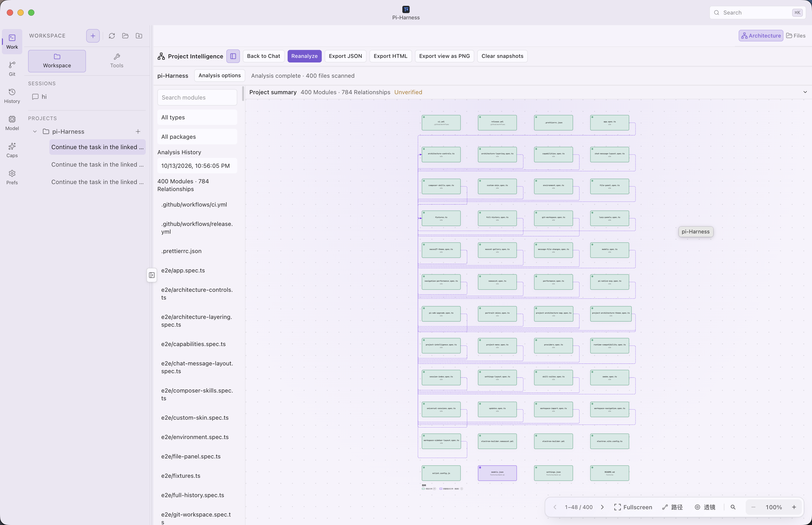
Task: Click the Analysis options button
Action: pyautogui.click(x=219, y=75)
